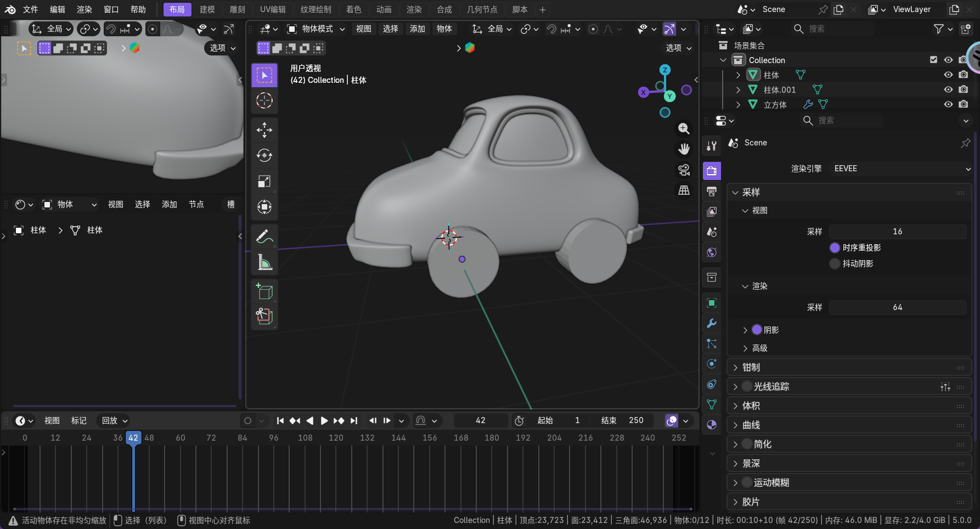Choose the Add Cube tool
This screenshot has width=980, height=529.
pyautogui.click(x=264, y=291)
